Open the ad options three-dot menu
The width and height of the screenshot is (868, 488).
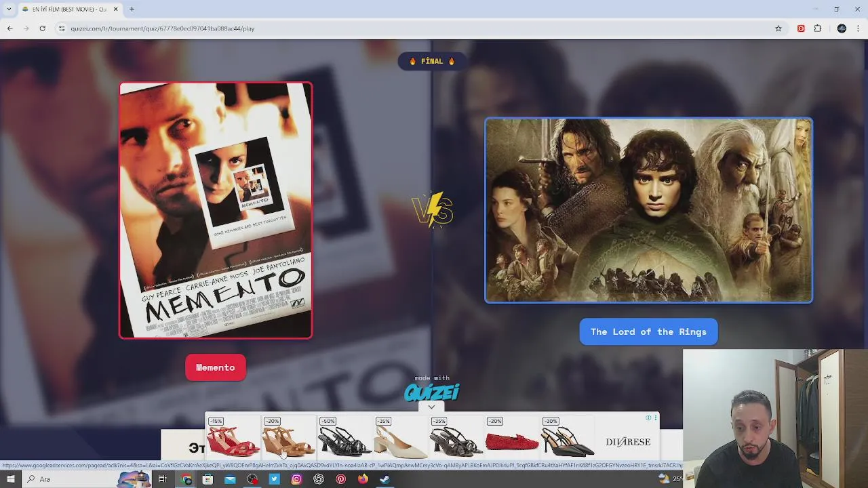pyautogui.click(x=655, y=418)
